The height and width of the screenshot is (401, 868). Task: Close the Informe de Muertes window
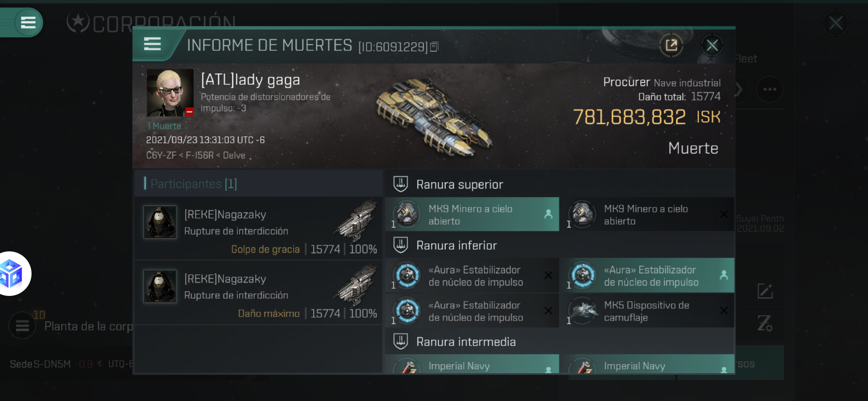[712, 45]
